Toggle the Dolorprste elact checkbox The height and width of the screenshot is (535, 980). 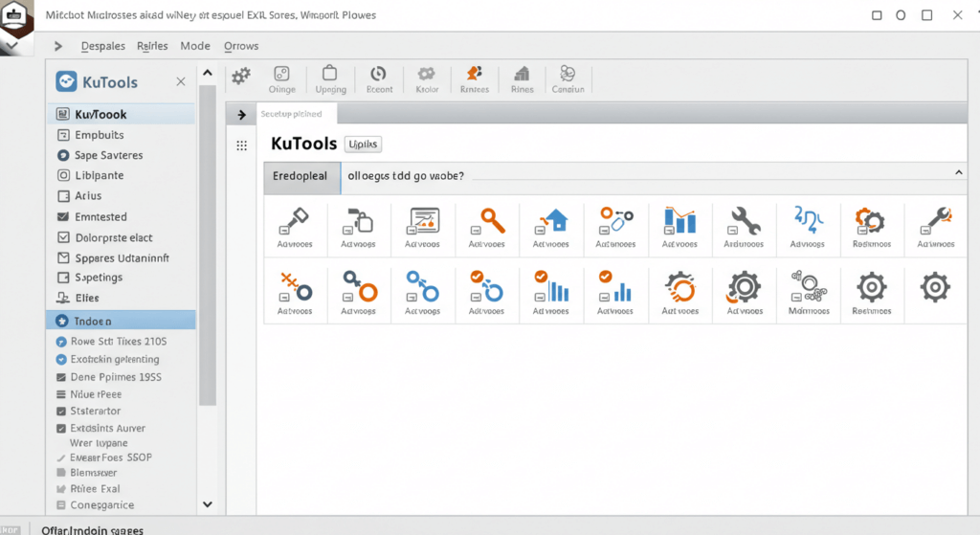point(63,237)
